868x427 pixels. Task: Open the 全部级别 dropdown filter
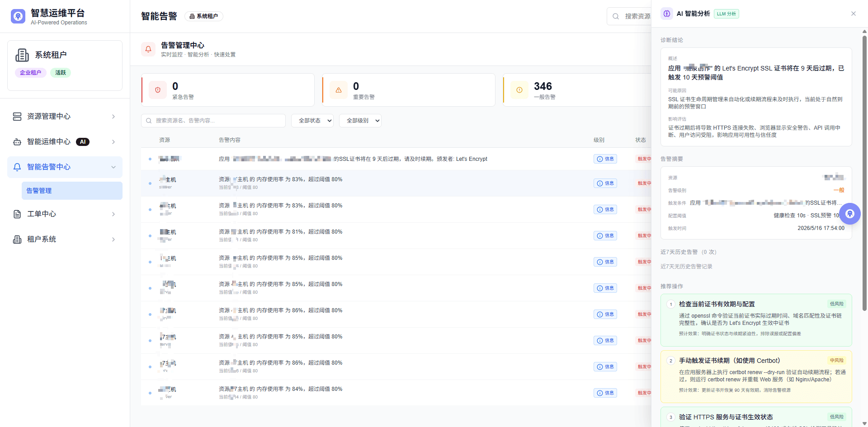(360, 121)
